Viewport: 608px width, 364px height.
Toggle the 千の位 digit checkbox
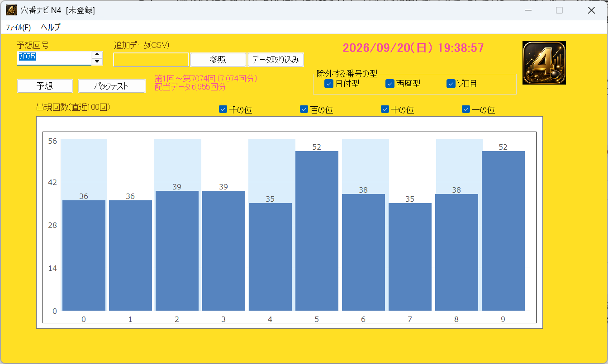pos(223,109)
